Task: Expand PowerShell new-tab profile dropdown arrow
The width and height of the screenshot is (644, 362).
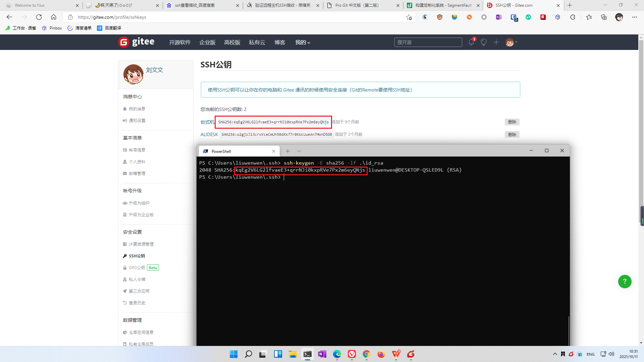Action: 299,151
